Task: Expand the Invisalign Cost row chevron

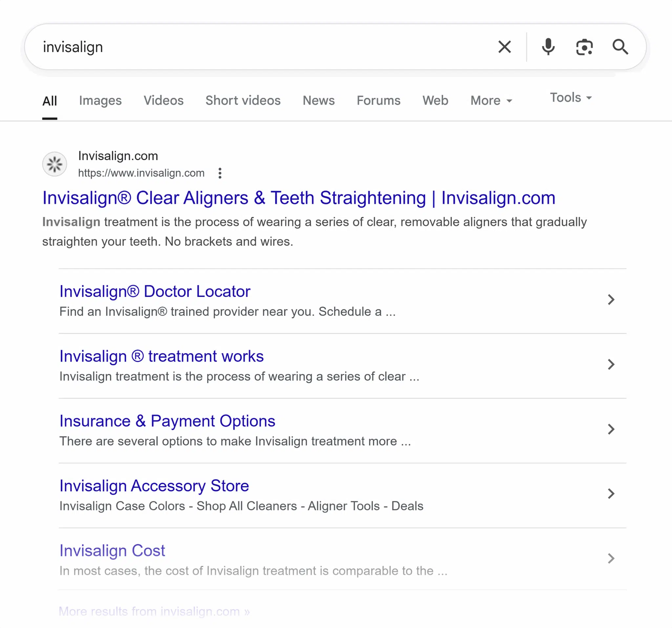Action: point(611,559)
